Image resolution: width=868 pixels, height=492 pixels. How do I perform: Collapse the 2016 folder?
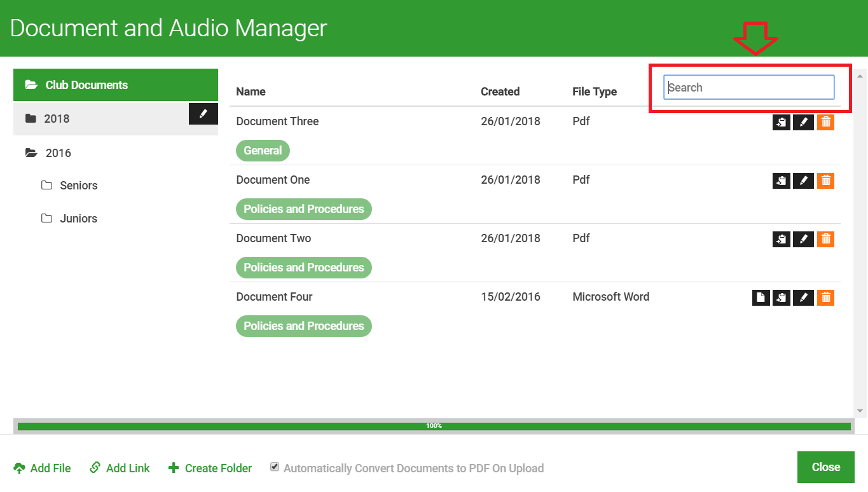coord(116,153)
